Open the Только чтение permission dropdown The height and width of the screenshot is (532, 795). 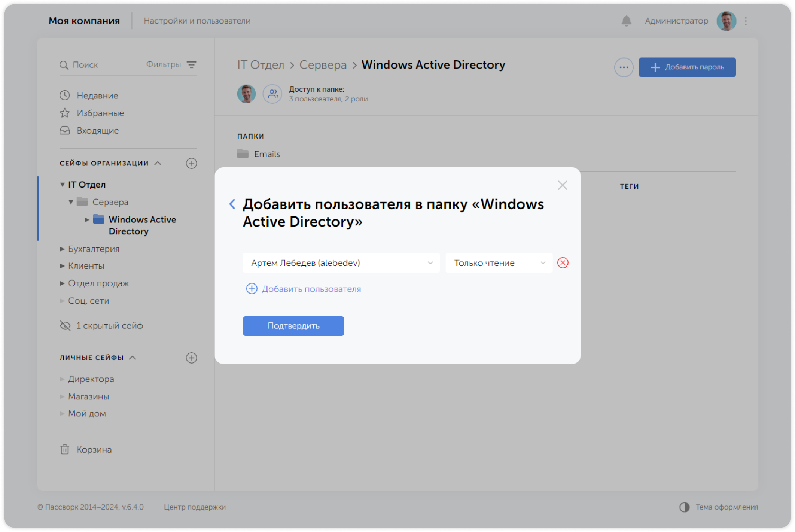click(x=499, y=263)
